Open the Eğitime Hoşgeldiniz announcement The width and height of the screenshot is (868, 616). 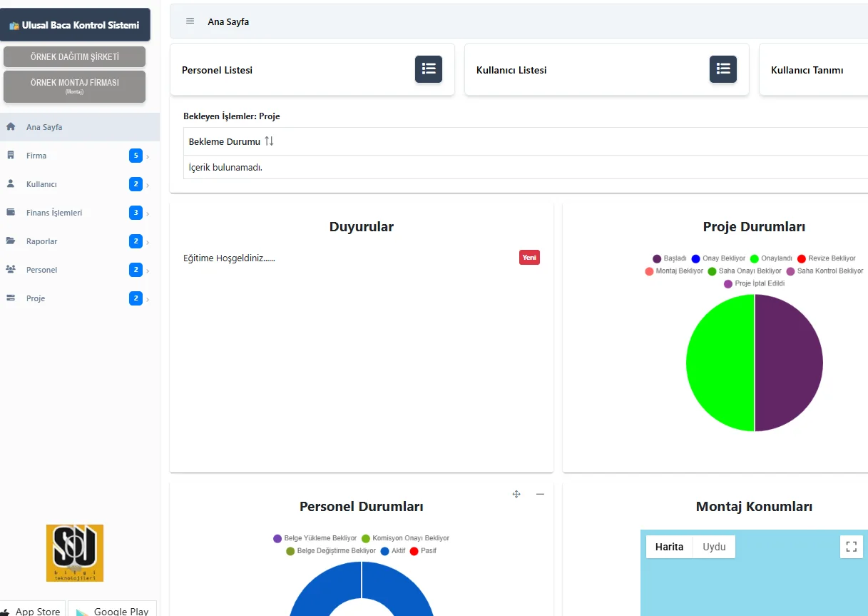[x=229, y=258]
